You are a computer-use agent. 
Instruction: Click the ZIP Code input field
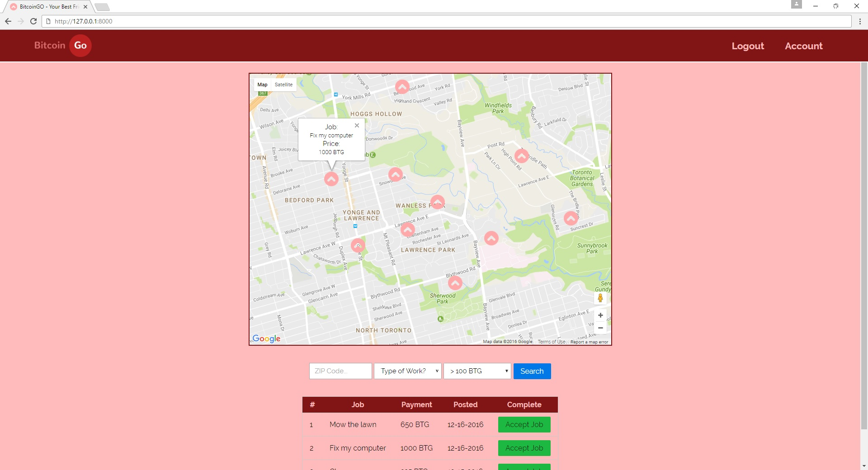click(x=340, y=371)
